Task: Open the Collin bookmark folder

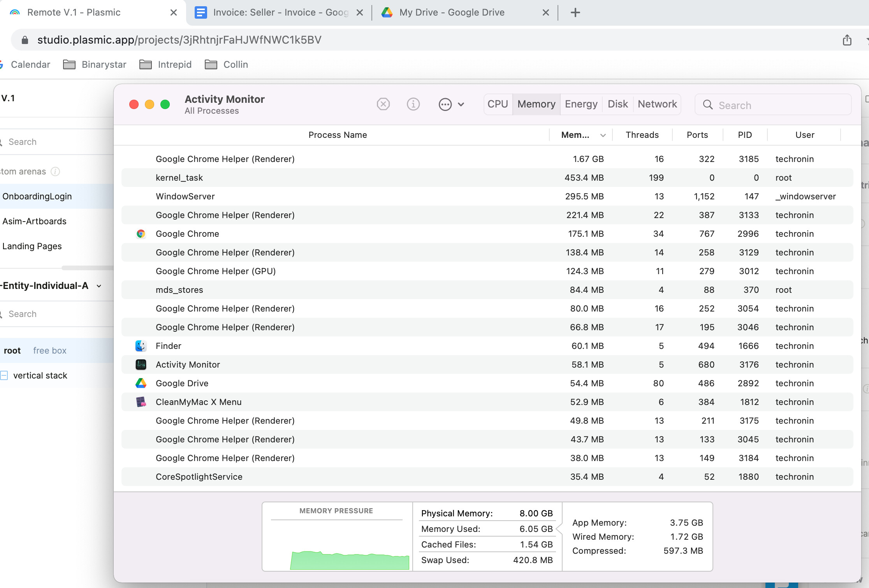Action: click(x=226, y=65)
